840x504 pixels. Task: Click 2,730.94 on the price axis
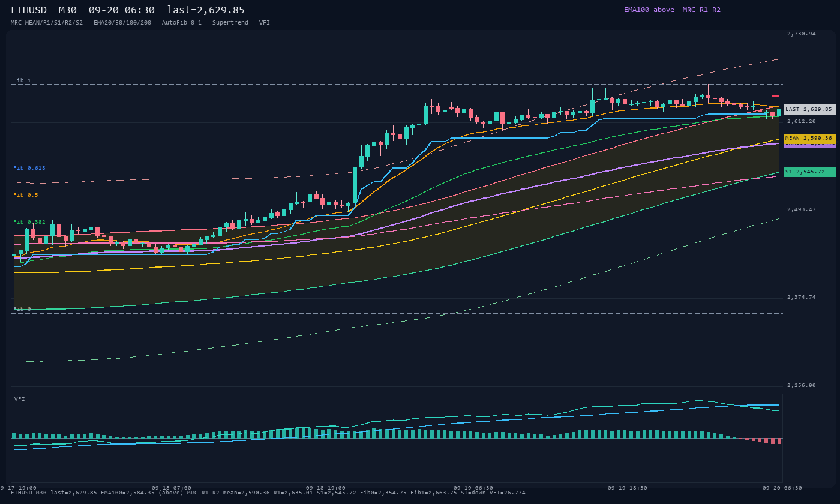coord(802,34)
